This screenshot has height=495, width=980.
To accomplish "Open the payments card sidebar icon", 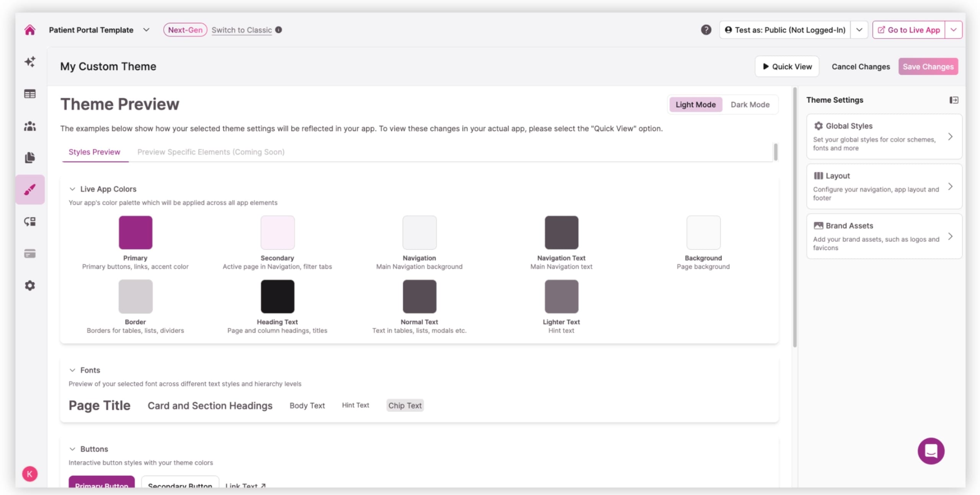I will [x=30, y=253].
